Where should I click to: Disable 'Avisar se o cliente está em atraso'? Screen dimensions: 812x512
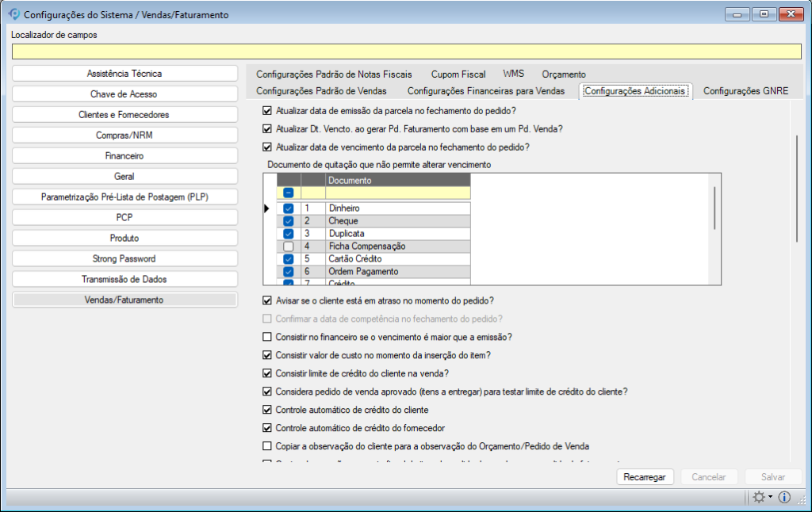267,301
